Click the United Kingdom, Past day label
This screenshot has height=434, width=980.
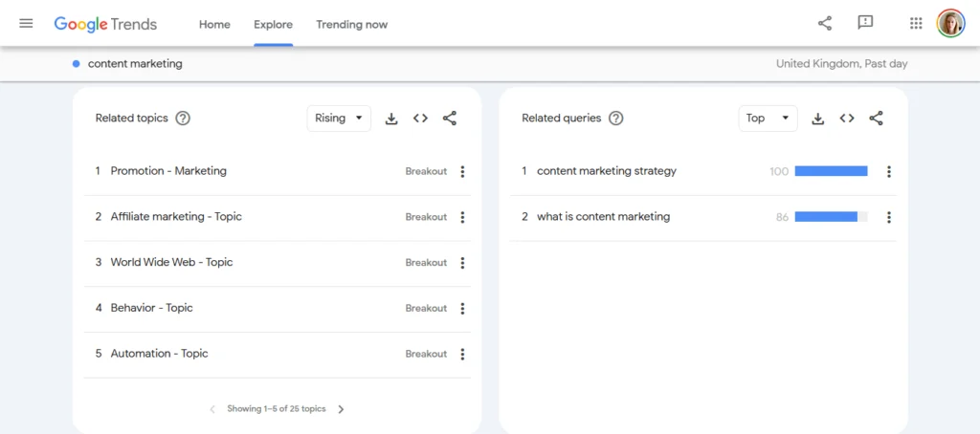pyautogui.click(x=842, y=64)
